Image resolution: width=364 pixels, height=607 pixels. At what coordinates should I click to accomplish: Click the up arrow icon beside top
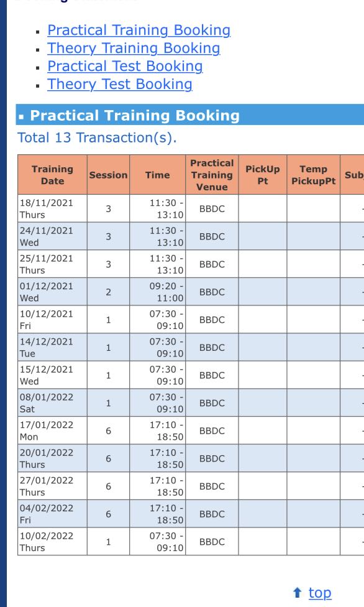pos(298,592)
